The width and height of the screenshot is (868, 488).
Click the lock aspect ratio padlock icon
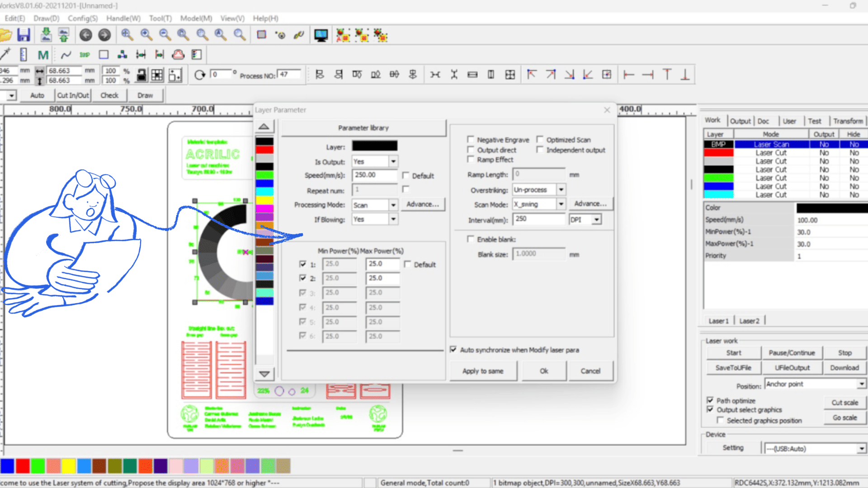[x=142, y=75]
